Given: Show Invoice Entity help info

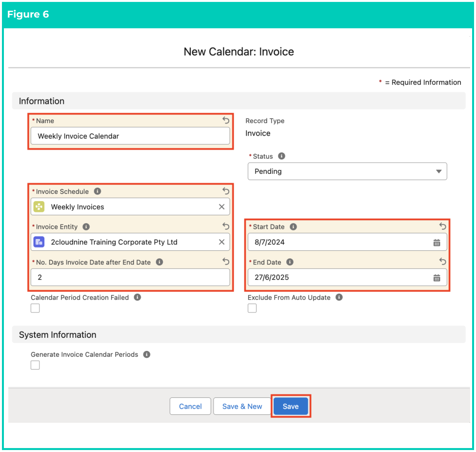Looking at the screenshot, I should tap(86, 226).
